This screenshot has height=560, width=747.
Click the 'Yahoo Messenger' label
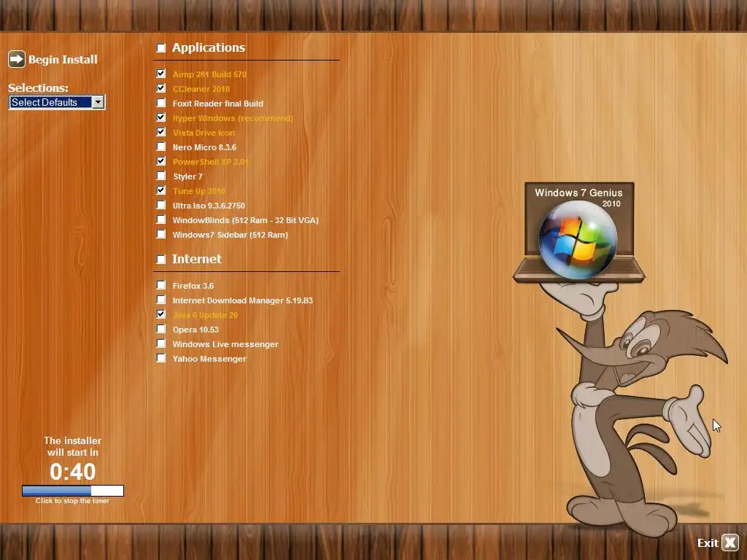coord(209,359)
